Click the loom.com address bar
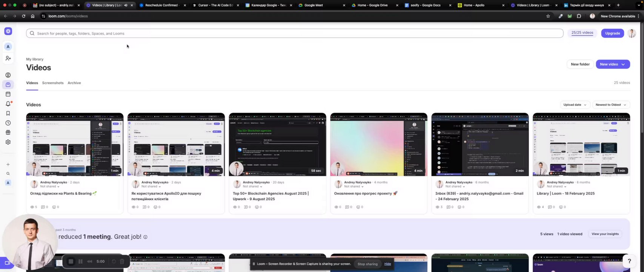The image size is (644, 272). [294, 16]
